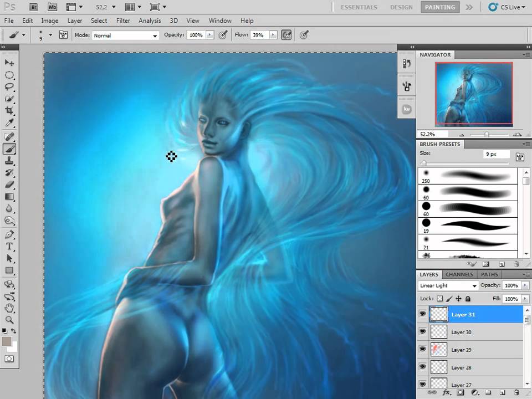This screenshot has width=532, height=399.
Task: Open the brush Mode dropdown
Action: pyautogui.click(x=125, y=35)
